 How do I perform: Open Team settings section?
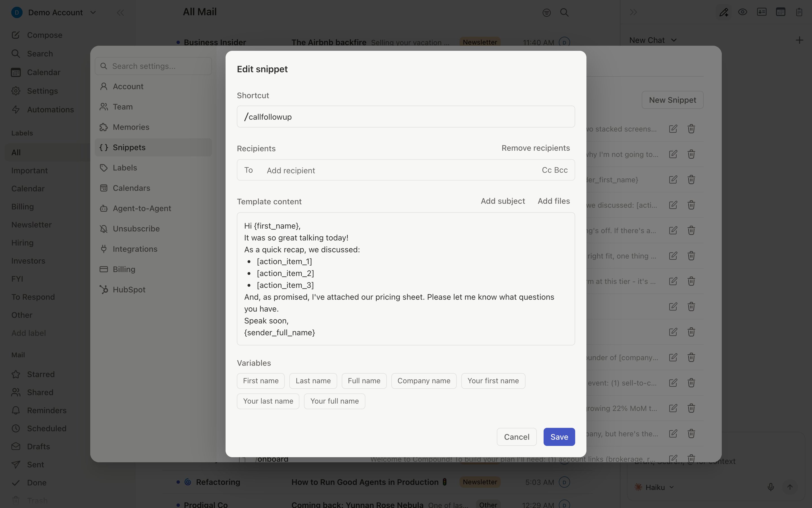coord(153,107)
